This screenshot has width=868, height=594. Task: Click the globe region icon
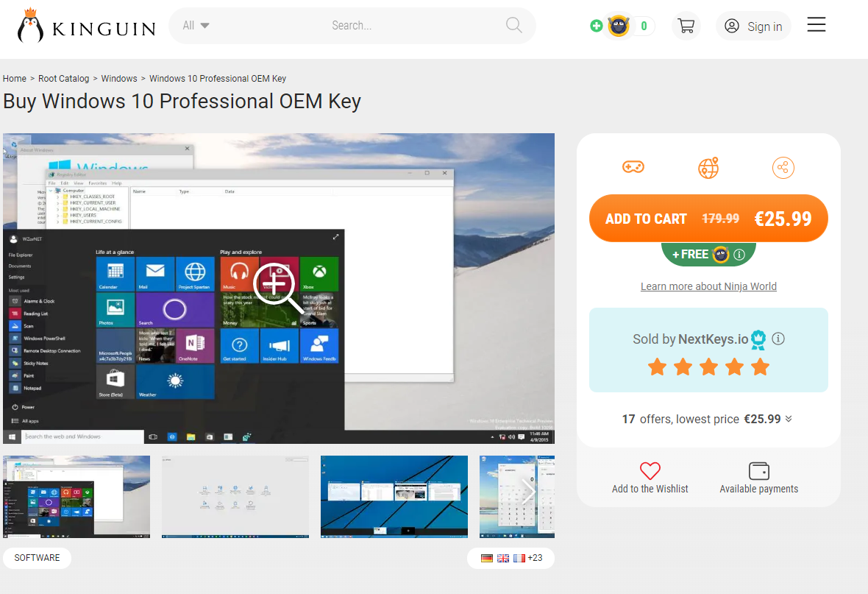coord(708,167)
